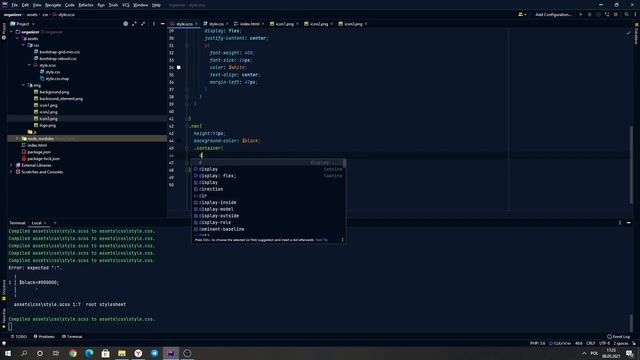Close the icon3.png editor tab
Viewport: 640px width, 360px height.
[366, 24]
